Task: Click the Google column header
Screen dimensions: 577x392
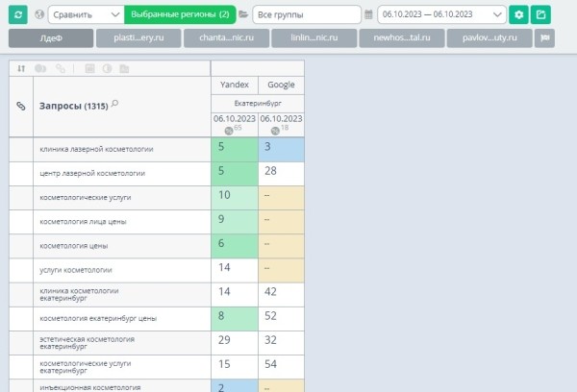Action: pos(281,86)
